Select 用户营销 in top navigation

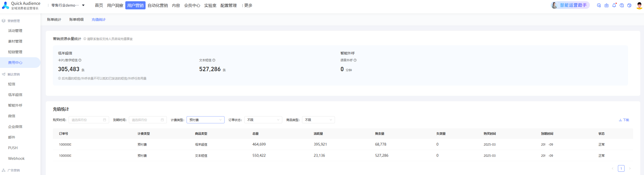click(135, 5)
